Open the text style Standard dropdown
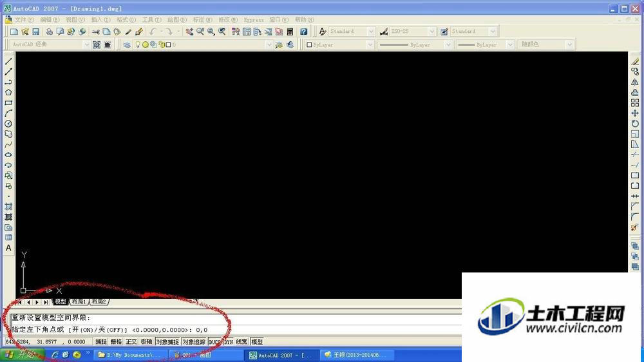This screenshot has height=362, width=644. click(x=371, y=32)
